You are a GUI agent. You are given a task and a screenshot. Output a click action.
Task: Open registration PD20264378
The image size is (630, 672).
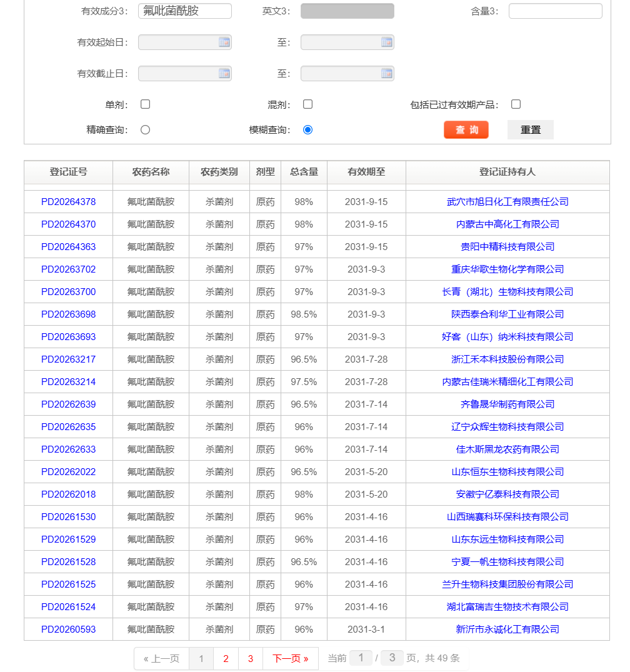pyautogui.click(x=69, y=202)
